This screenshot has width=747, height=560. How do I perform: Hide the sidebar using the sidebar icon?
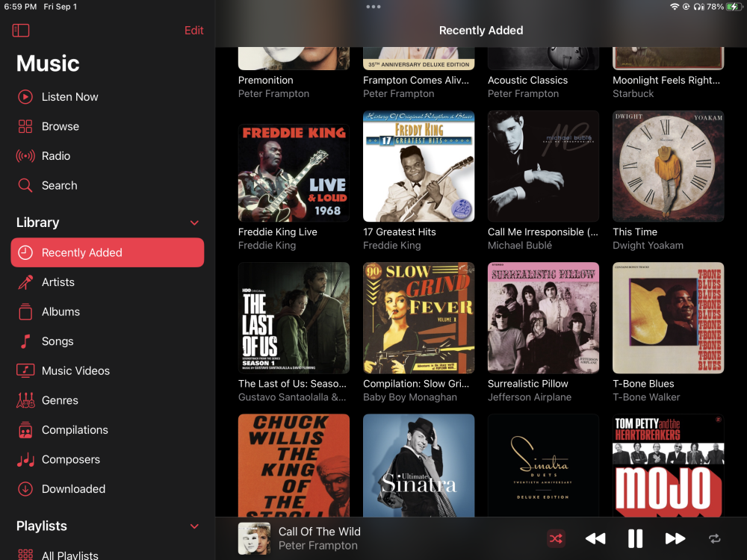(21, 31)
